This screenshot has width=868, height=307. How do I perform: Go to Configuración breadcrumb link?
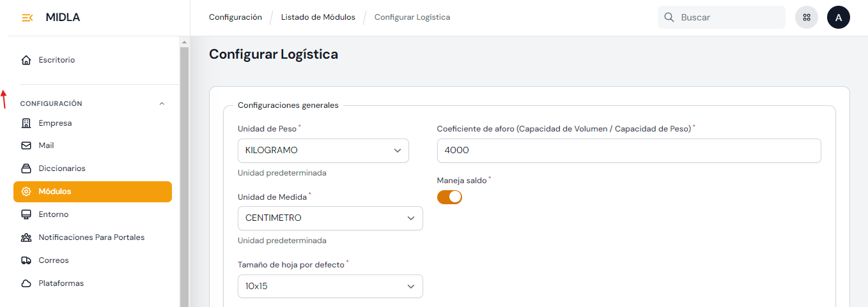pyautogui.click(x=235, y=17)
